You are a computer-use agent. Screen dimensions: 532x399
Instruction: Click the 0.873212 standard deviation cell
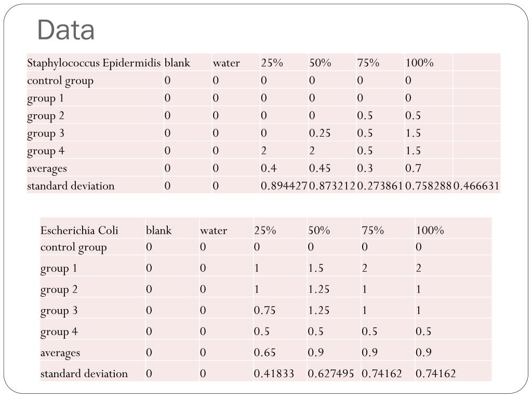tap(332, 186)
